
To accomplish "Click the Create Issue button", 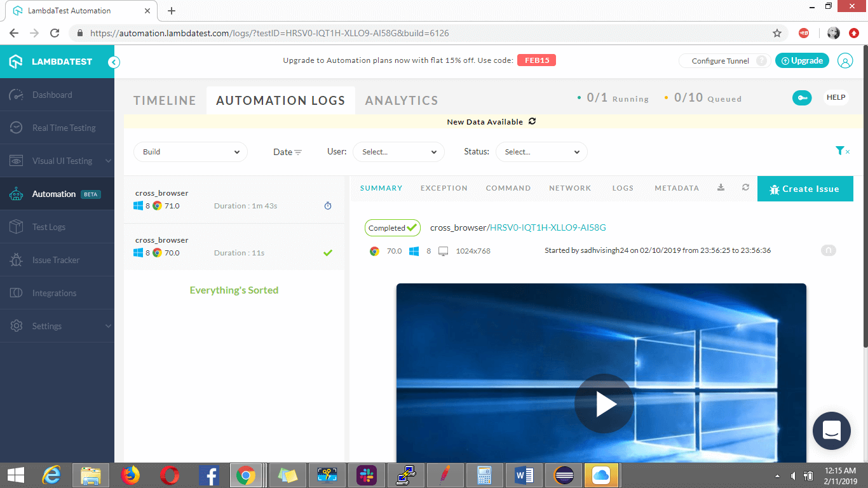I will click(x=804, y=189).
